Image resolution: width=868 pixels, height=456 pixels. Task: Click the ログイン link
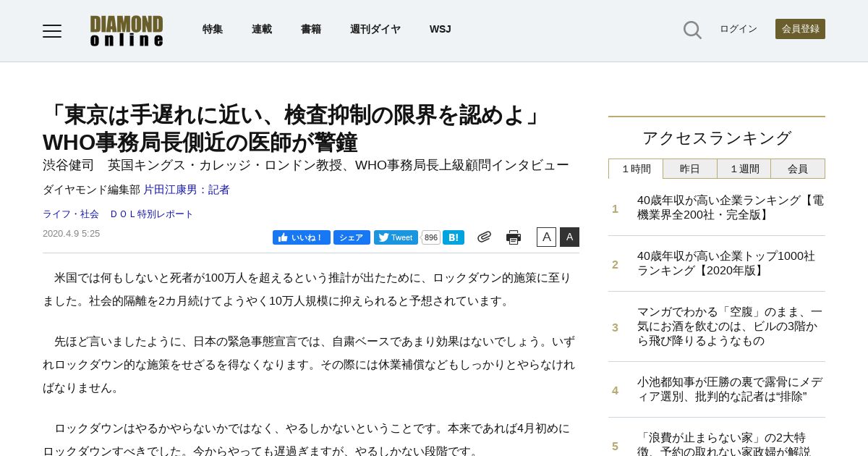[x=739, y=29]
